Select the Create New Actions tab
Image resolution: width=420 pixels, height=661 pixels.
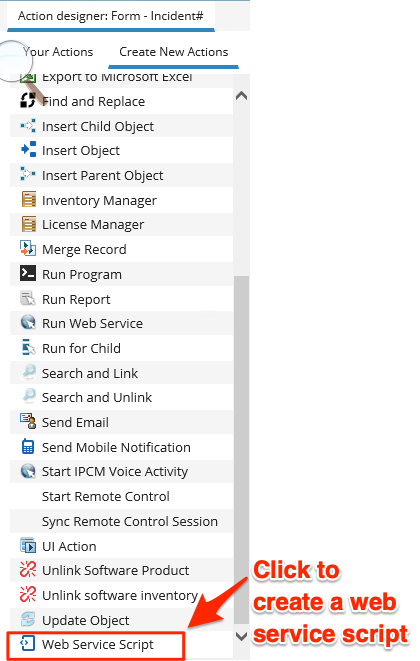pyautogui.click(x=174, y=52)
